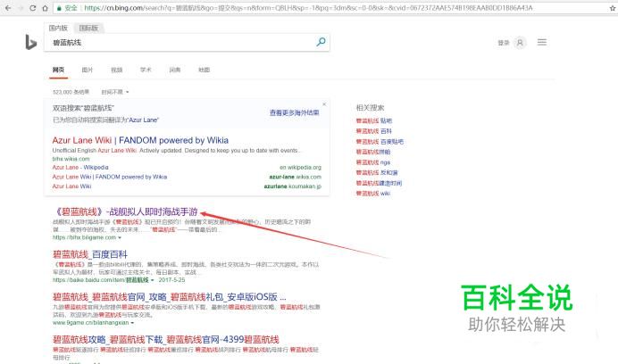Click related search 碧蓝航线建造时间

point(379,183)
